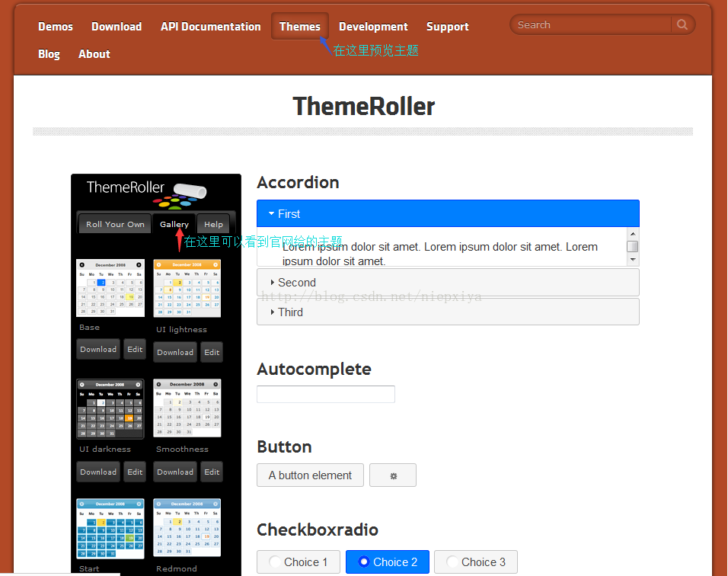This screenshot has width=728, height=576.
Task: Select the Choice 3 radio option
Action: [476, 562]
